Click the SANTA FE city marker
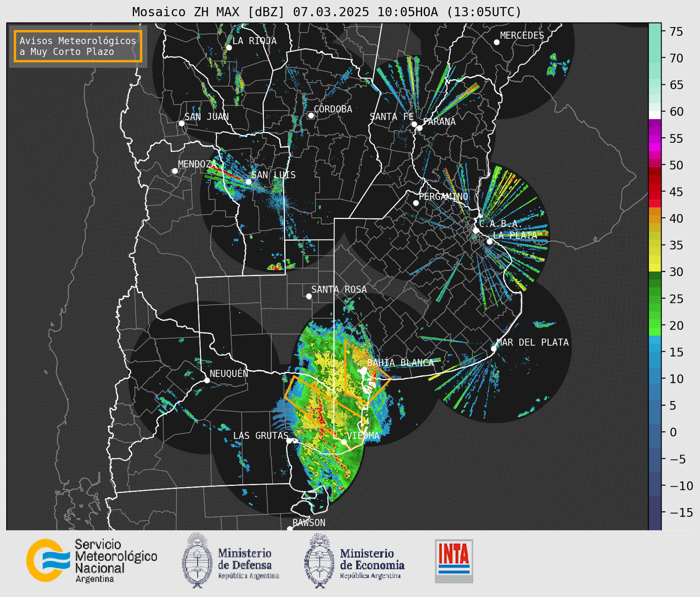The width and height of the screenshot is (700, 597). (x=414, y=124)
